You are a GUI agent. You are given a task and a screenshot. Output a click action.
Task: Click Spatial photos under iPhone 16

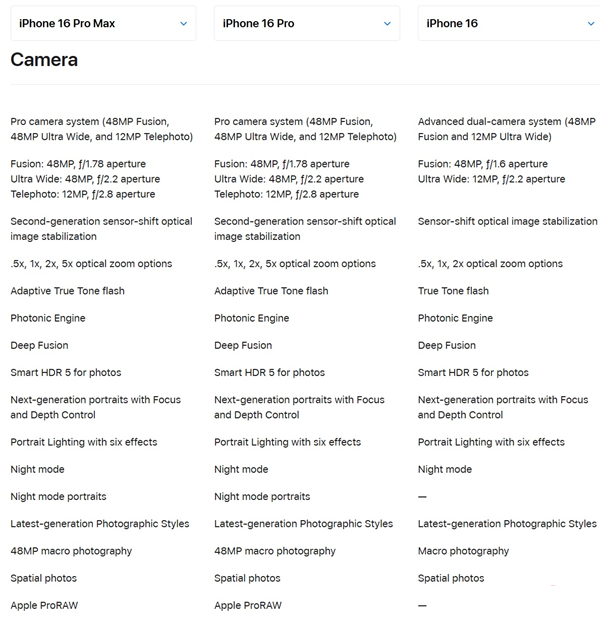pos(451,579)
